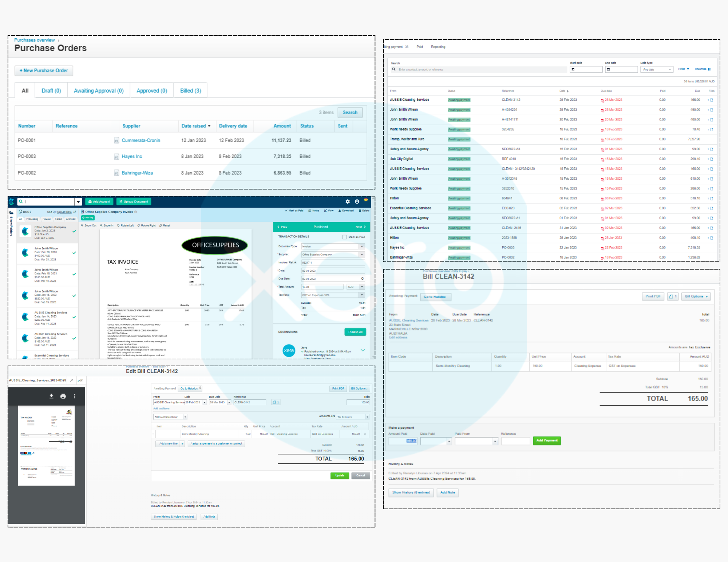Click Zoom In on the invoice viewer
Screen dimensions: 728x562
107,226
